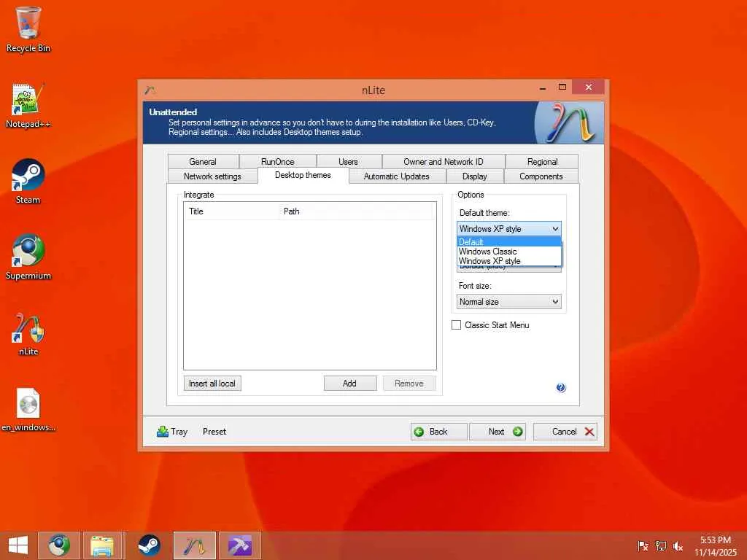The height and width of the screenshot is (560, 747).
Task: Launch the Steam desktop shortcut
Action: [x=28, y=181]
